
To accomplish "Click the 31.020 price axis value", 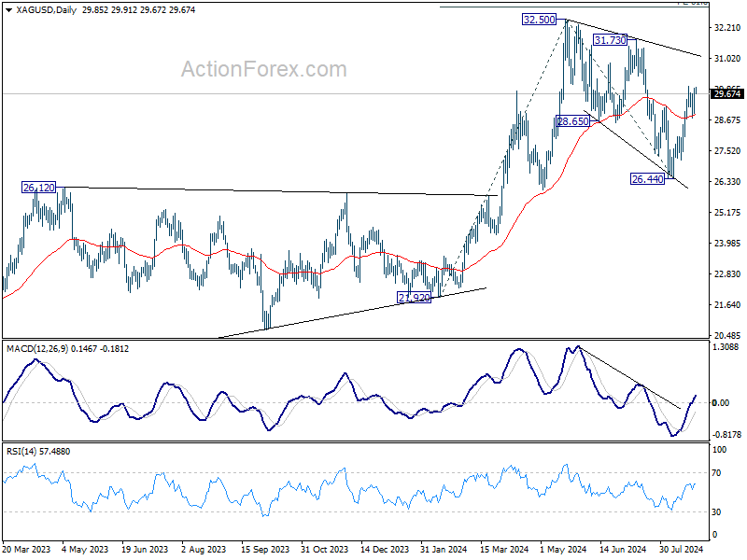I will pos(727,59).
